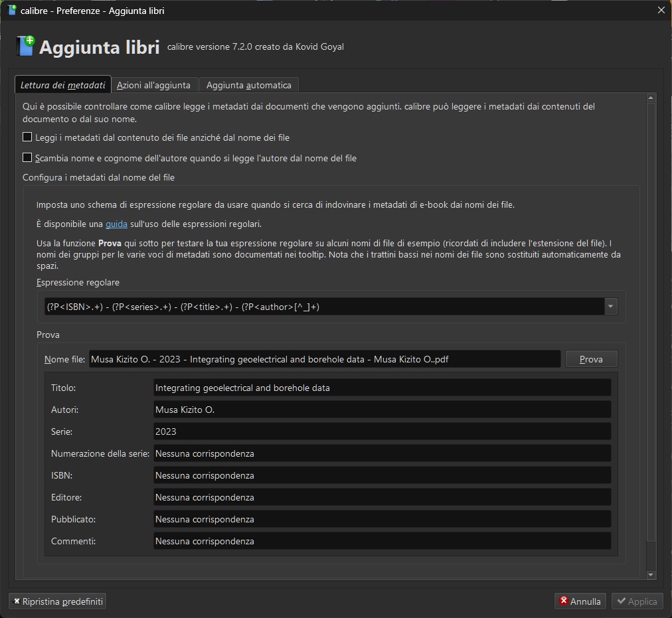The height and width of the screenshot is (618, 672).
Task: Open the guida regular expressions link
Action: pos(116,224)
